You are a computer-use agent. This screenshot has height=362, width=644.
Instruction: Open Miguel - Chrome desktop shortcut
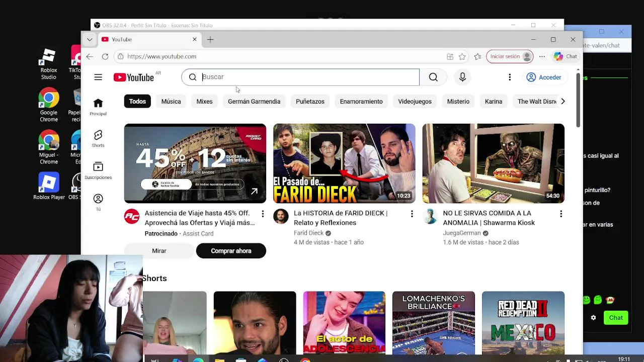(x=49, y=148)
